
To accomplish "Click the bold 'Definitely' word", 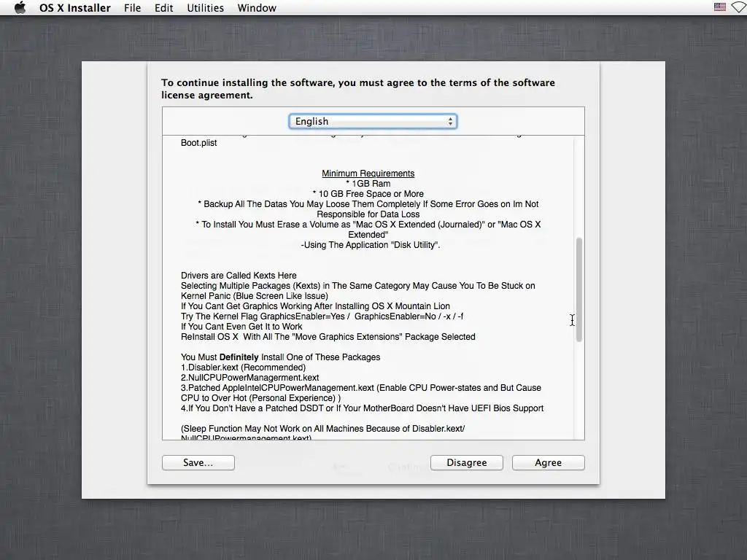I will pyautogui.click(x=239, y=357).
